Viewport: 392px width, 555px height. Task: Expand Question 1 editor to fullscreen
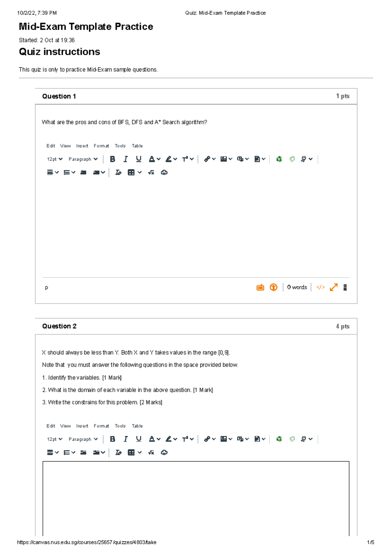tap(333, 287)
